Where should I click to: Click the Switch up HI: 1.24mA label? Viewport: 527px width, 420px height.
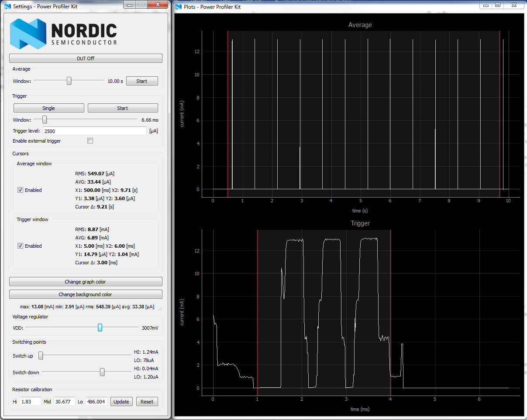point(146,352)
